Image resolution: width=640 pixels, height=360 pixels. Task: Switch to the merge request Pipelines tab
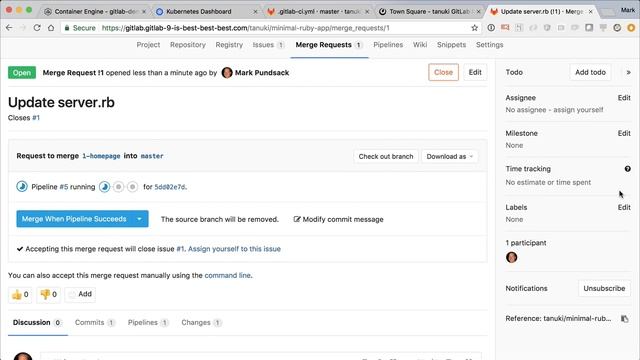coord(148,322)
